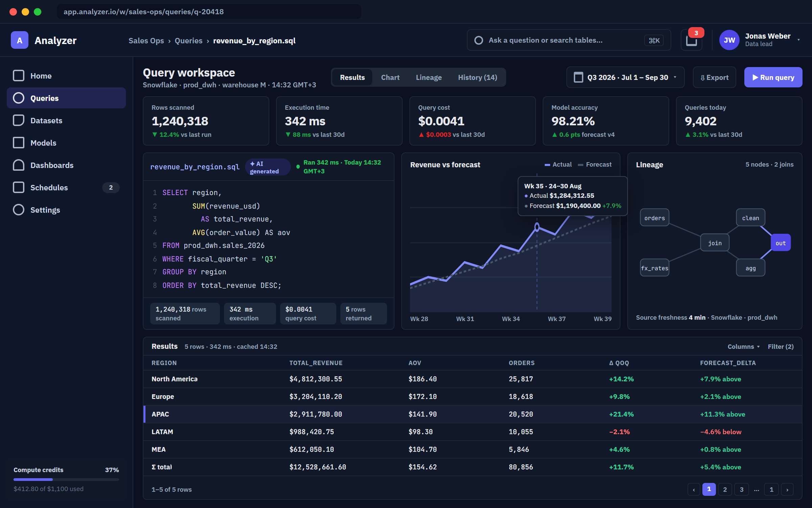Click the Schedules sidebar icon
Viewport: 812px width, 508px height.
pos(19,187)
